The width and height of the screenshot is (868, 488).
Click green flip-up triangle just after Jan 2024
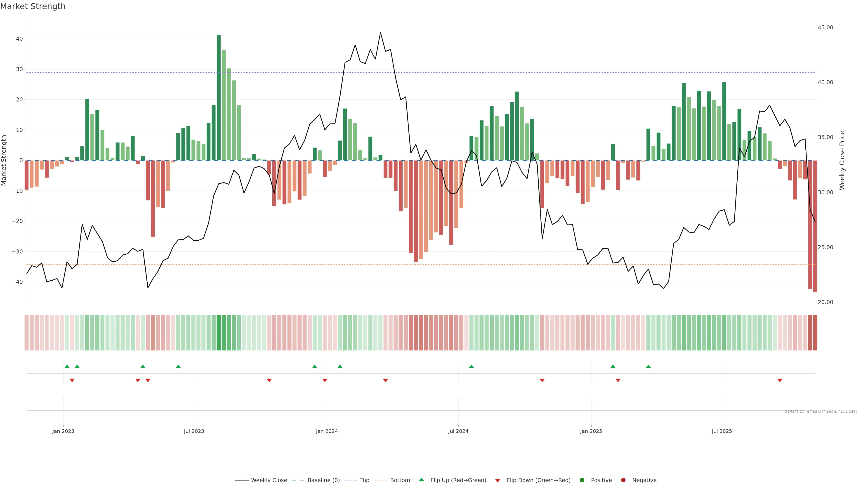(x=340, y=366)
